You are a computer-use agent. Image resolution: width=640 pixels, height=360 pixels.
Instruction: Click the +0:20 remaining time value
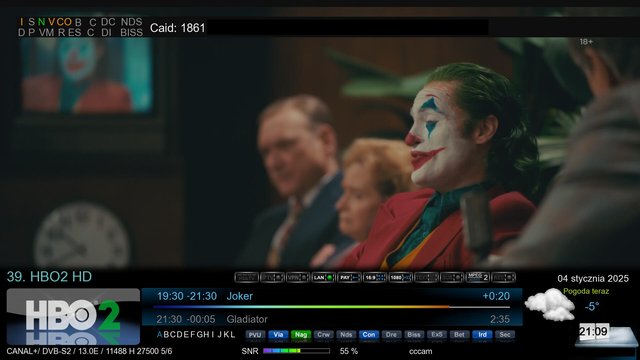(496, 296)
